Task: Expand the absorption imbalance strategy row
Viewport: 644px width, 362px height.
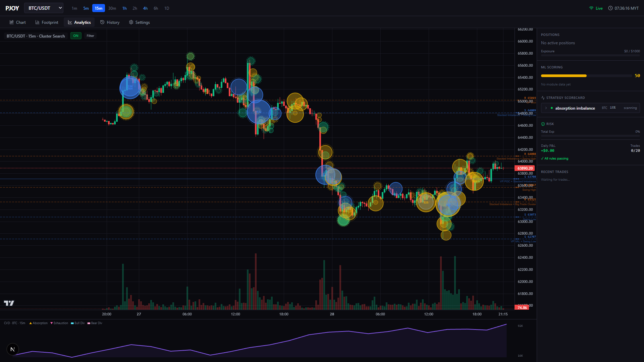Action: 590,108
